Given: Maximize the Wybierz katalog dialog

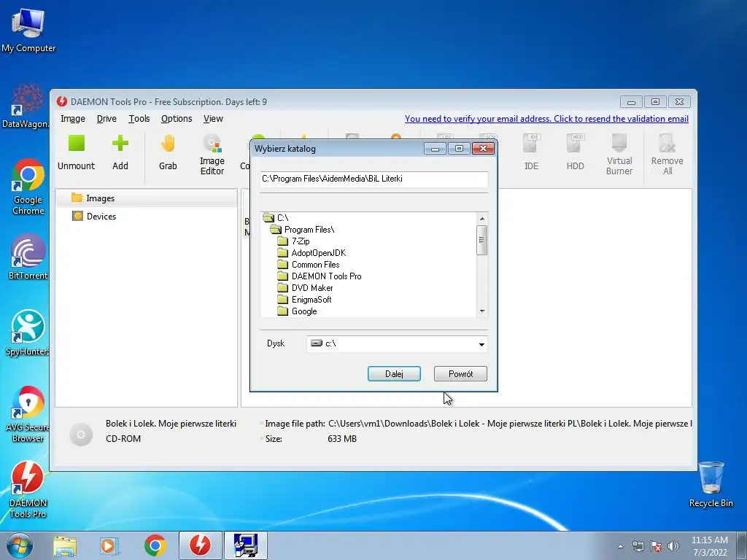Looking at the screenshot, I should click(x=459, y=149).
